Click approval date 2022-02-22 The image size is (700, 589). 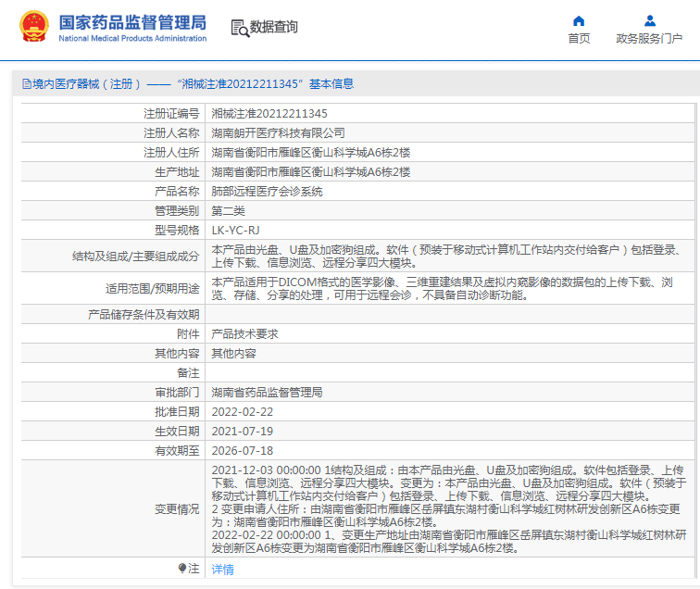(242, 412)
